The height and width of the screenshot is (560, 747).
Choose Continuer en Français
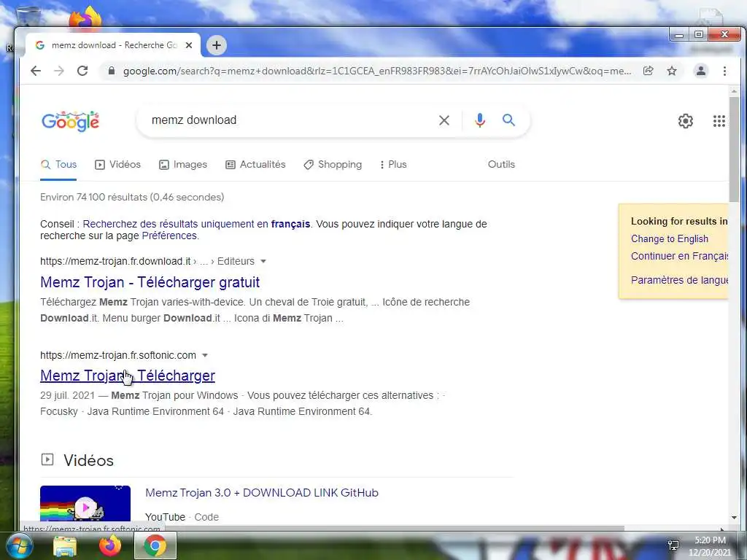(679, 256)
